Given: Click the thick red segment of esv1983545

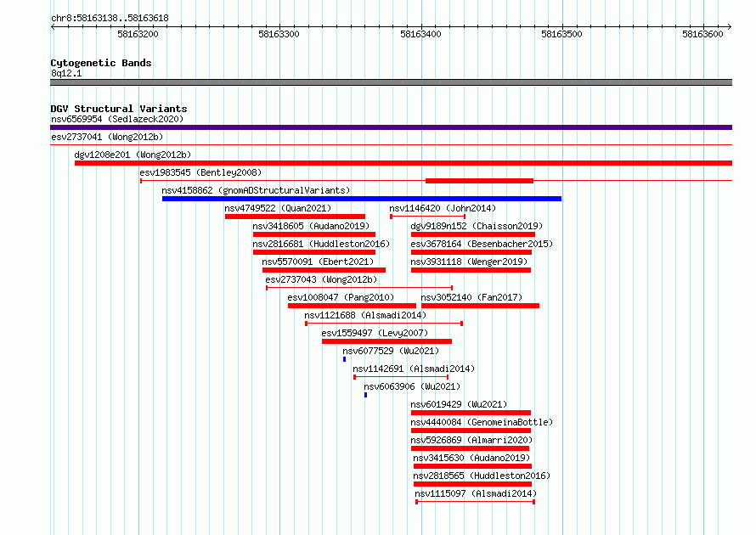Looking at the screenshot, I should [479, 181].
